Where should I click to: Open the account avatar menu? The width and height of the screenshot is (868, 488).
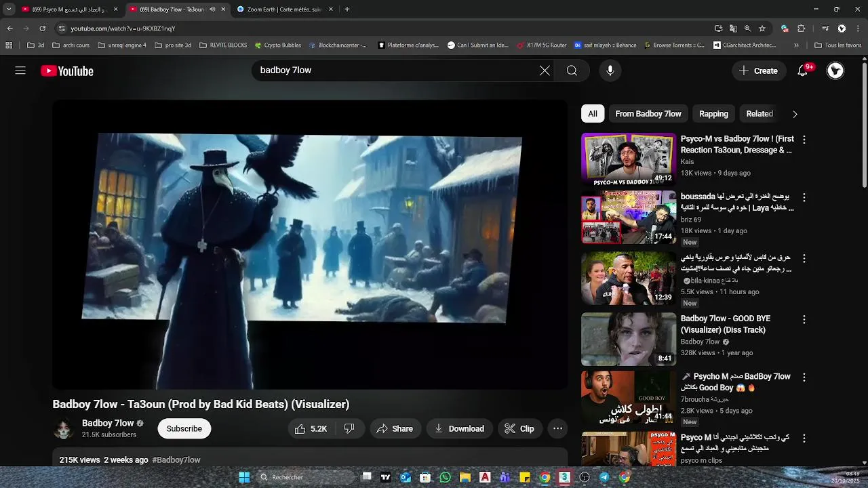(835, 70)
